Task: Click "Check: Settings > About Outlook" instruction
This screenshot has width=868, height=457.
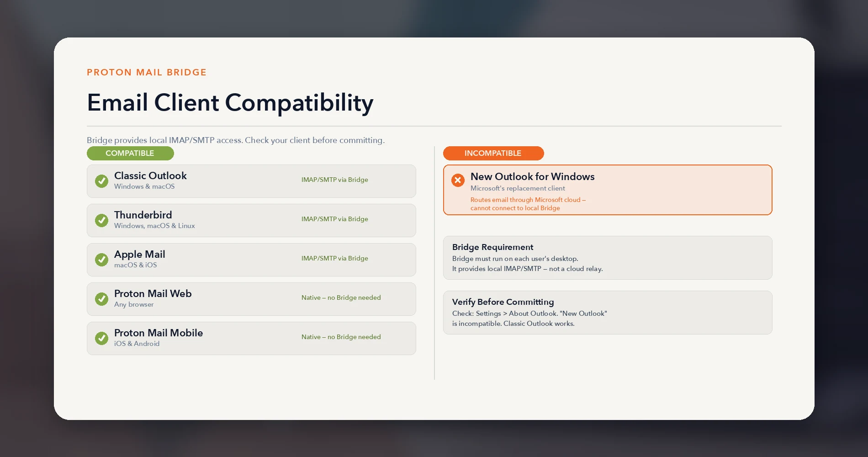Action: pos(529,314)
